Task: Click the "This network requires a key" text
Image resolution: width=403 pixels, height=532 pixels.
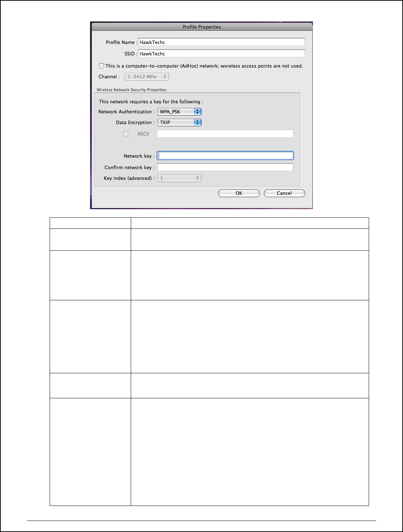Action: coord(151,102)
